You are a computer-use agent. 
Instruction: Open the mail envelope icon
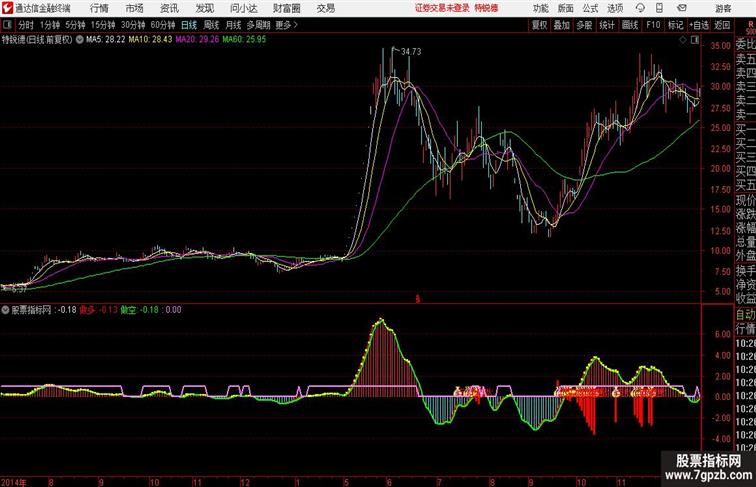click(682, 8)
